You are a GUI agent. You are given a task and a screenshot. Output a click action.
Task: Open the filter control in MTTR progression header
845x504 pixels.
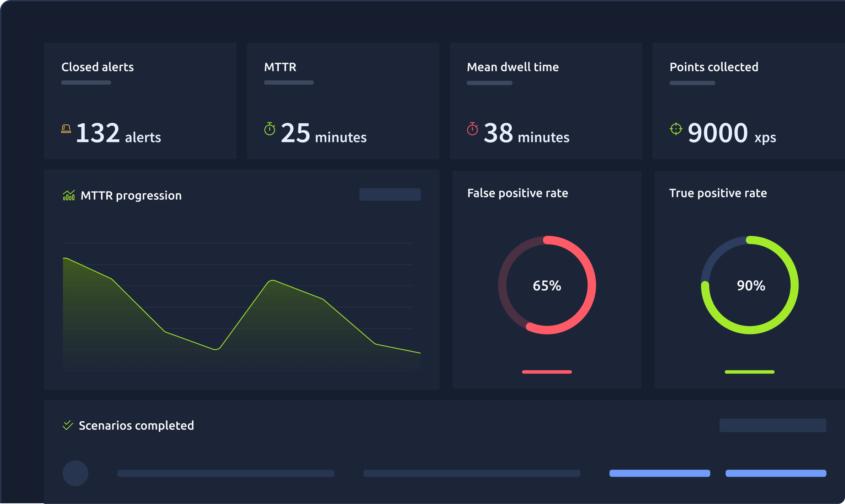390,194
